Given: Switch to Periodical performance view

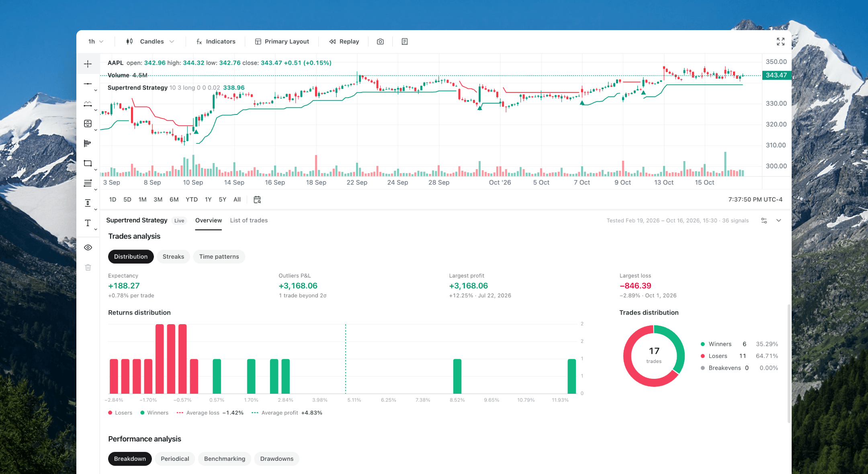Looking at the screenshot, I should [x=175, y=459].
